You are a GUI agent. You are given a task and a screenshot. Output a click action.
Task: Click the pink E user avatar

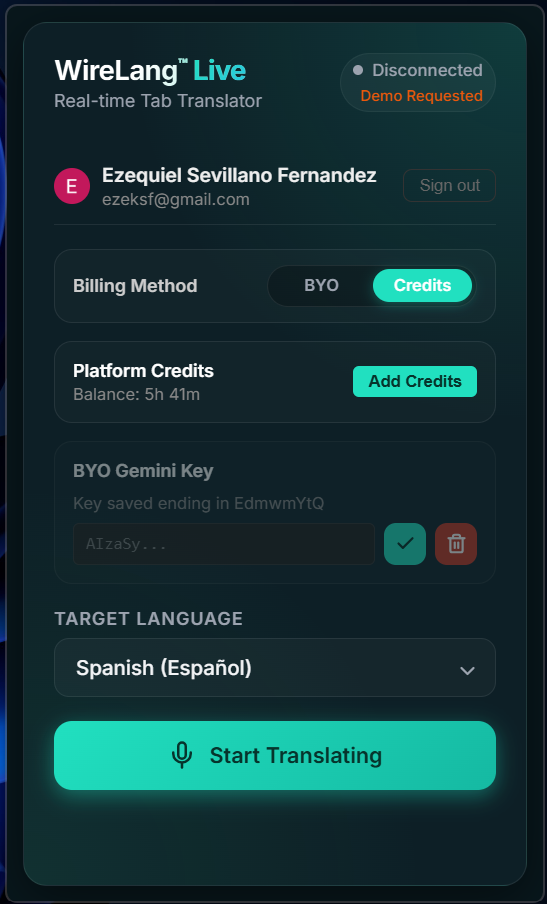pyautogui.click(x=72, y=186)
